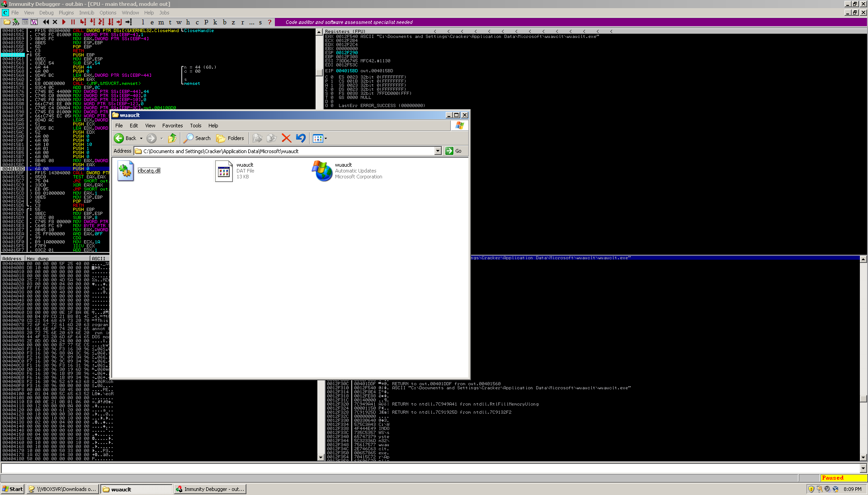The width and height of the screenshot is (868, 495).
Task: Click the security shield tray icon
Action: click(811, 489)
